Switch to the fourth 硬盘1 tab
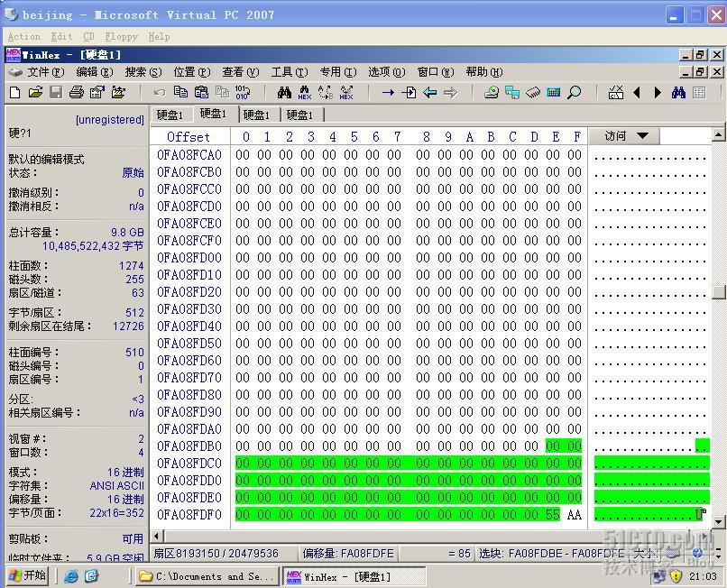The height and width of the screenshot is (588, 727). (x=299, y=115)
